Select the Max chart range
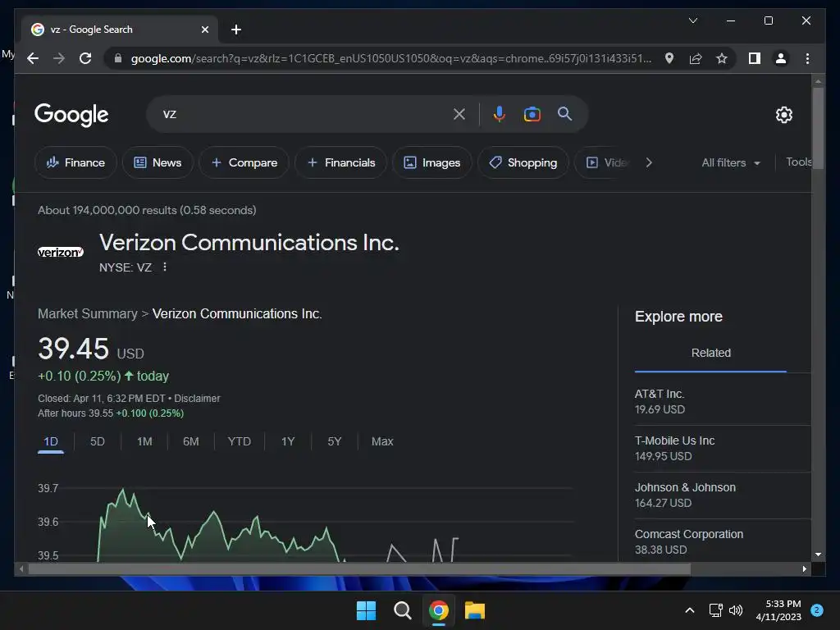The height and width of the screenshot is (630, 840). (382, 441)
